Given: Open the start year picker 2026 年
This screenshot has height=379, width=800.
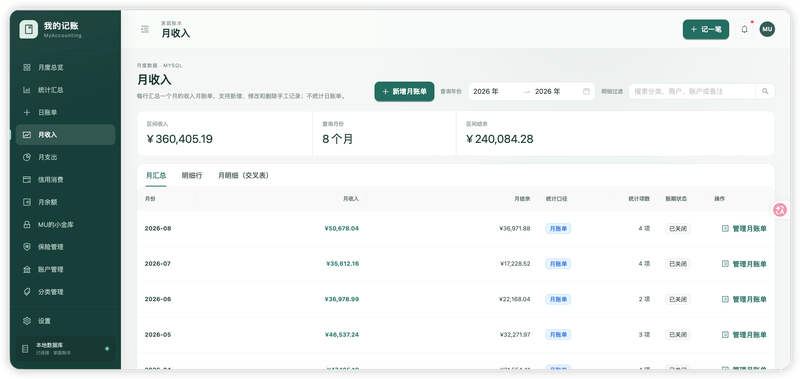Looking at the screenshot, I should pos(495,91).
